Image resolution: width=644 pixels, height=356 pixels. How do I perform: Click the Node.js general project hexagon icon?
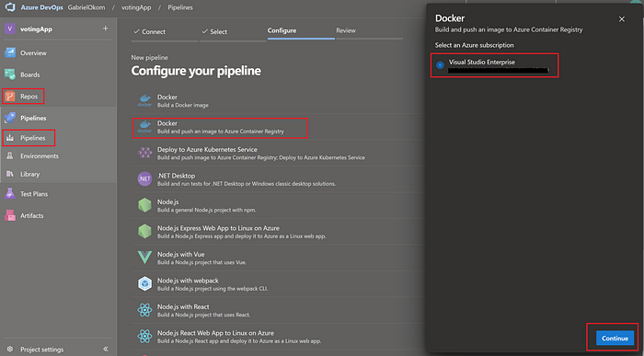click(x=144, y=205)
